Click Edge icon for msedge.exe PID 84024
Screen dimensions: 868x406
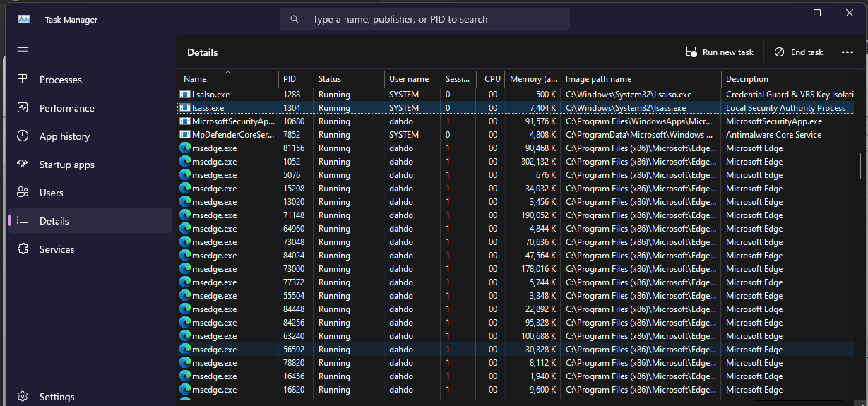click(x=185, y=256)
